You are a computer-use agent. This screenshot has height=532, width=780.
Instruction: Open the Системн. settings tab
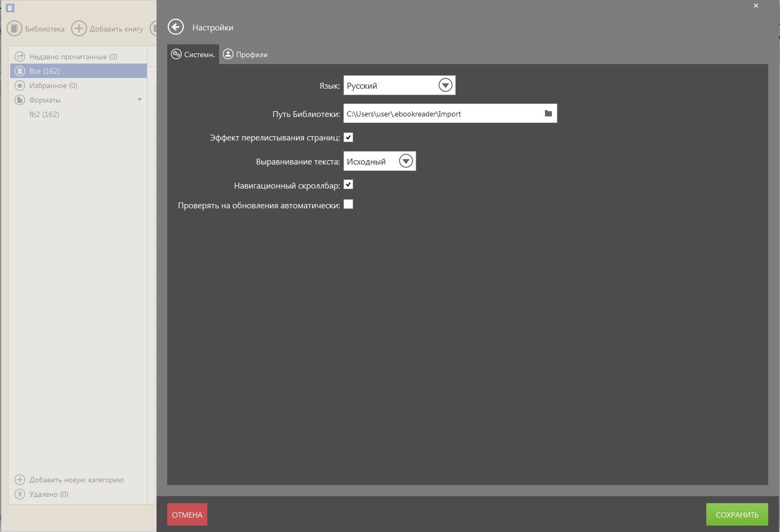(x=193, y=54)
